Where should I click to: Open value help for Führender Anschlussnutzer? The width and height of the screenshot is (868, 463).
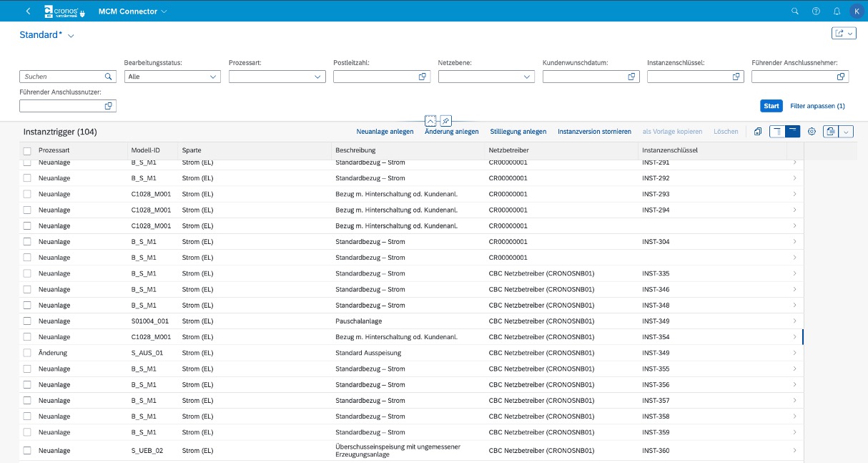tap(109, 106)
